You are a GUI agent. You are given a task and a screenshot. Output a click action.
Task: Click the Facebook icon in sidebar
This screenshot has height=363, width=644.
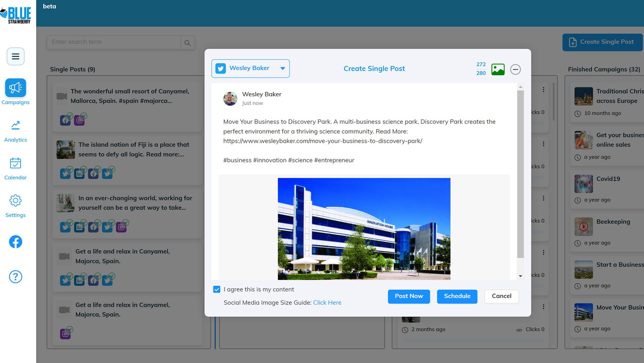(x=16, y=242)
